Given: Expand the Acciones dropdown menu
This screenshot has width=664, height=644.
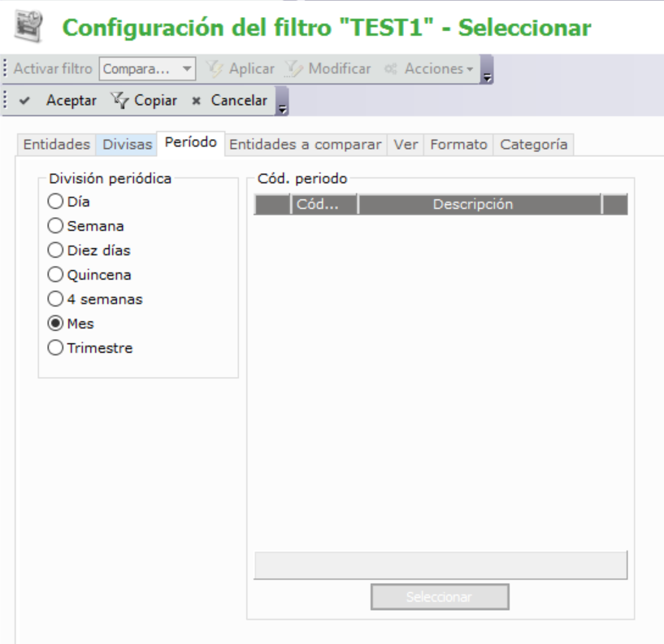Looking at the screenshot, I should [x=439, y=69].
